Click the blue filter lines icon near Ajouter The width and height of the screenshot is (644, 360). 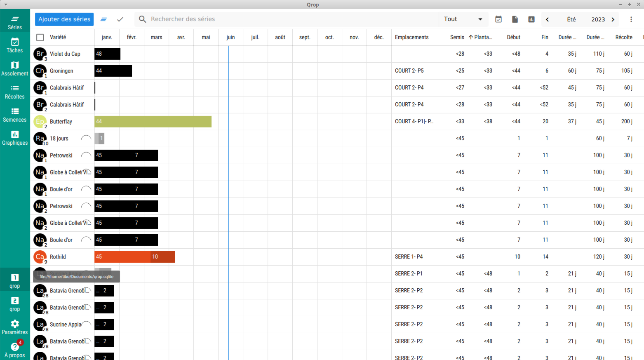point(103,19)
